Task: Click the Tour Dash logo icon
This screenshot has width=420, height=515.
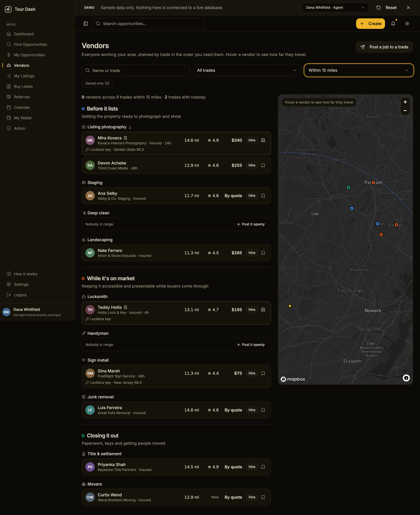Action: tap(8, 9)
